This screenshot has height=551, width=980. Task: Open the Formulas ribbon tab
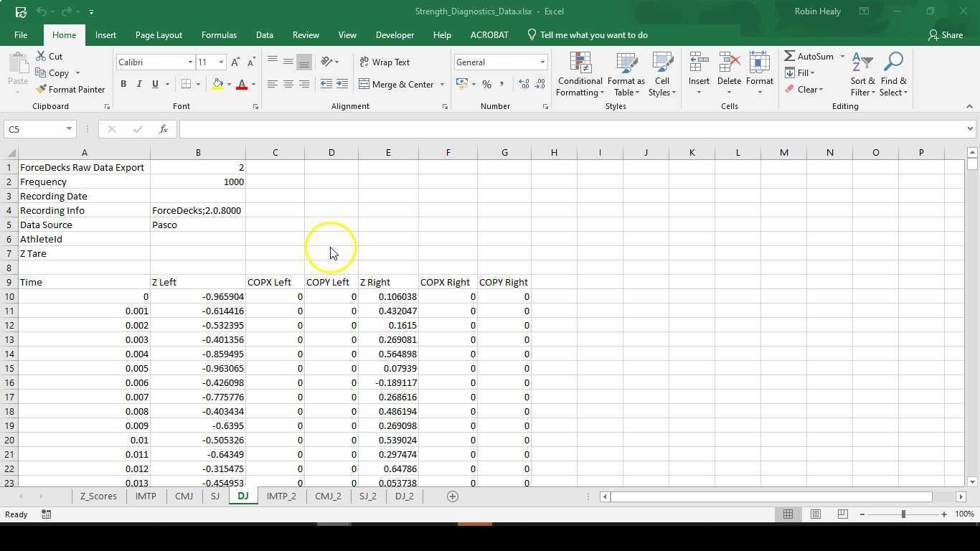pos(219,34)
